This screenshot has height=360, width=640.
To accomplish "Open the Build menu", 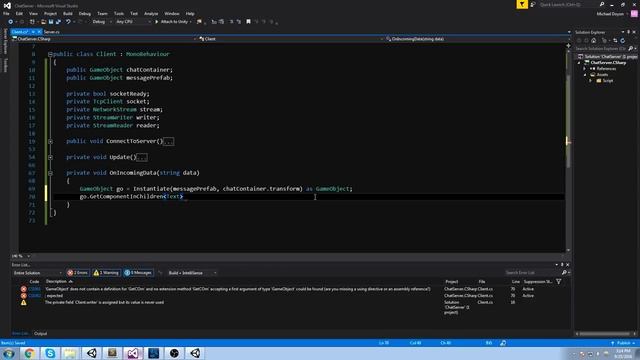I will [68, 13].
